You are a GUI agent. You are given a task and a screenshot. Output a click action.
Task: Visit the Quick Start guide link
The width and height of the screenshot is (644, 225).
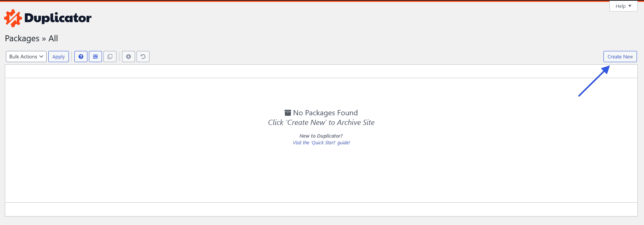pyautogui.click(x=321, y=142)
